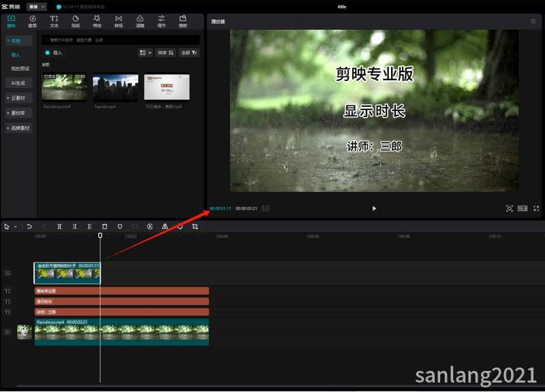Toggle the overlay video track icon

tap(7, 274)
